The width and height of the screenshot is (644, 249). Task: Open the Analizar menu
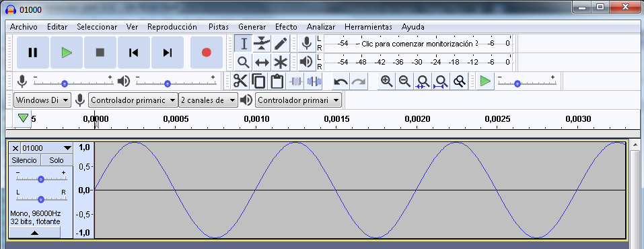point(321,27)
